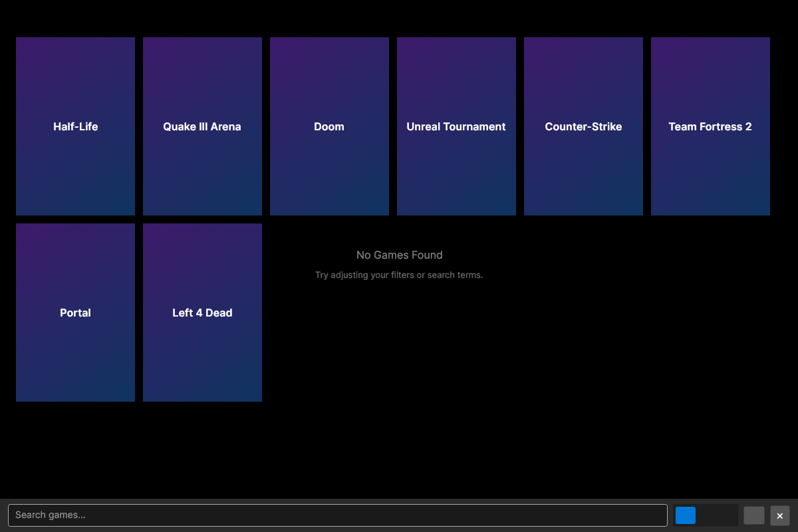The height and width of the screenshot is (532, 798).
Task: Open the Half-Life game card
Action: click(75, 126)
